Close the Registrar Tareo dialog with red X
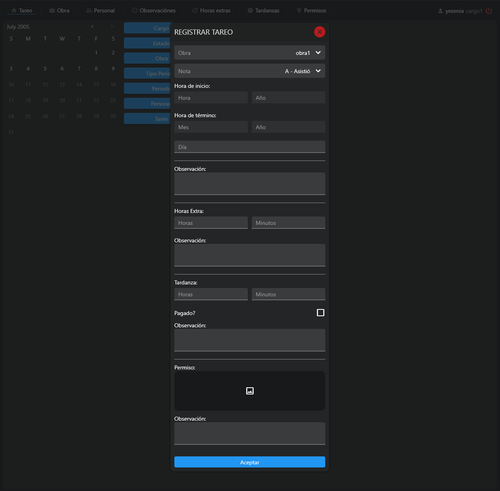Screen dimensions: 500x491 319,32
